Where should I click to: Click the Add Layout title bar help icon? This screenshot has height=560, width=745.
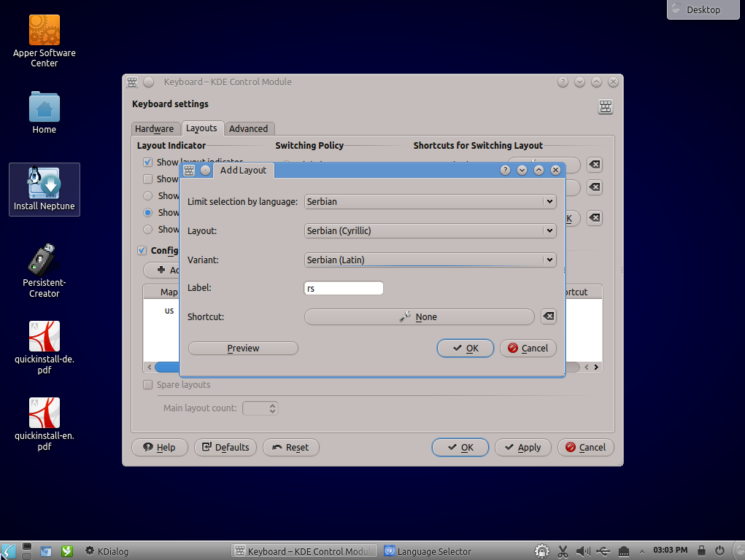505,170
